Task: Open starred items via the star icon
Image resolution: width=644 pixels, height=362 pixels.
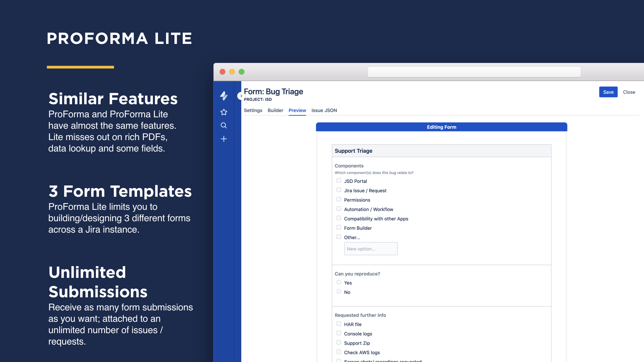Action: [224, 112]
